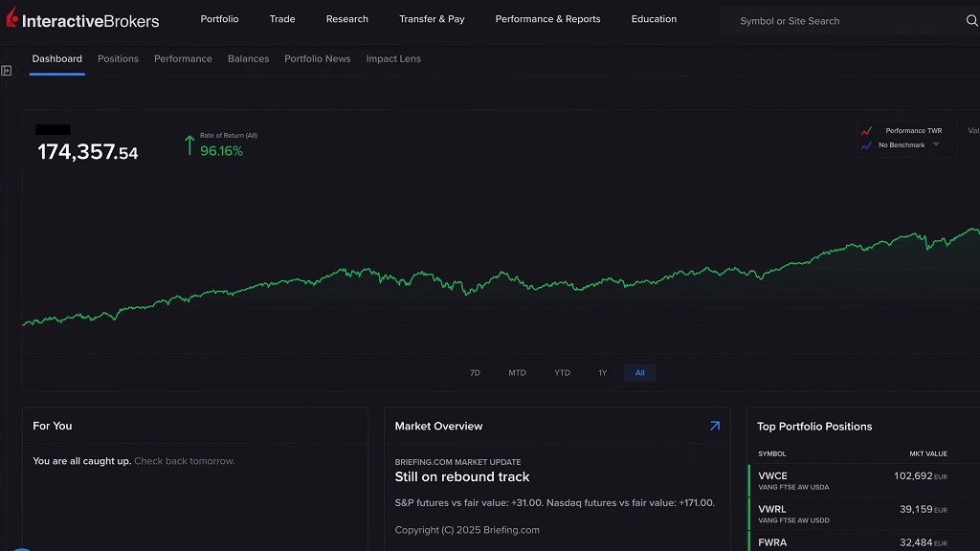Open the Transfer & Pay menu
This screenshot has height=551, width=980.
click(x=432, y=19)
